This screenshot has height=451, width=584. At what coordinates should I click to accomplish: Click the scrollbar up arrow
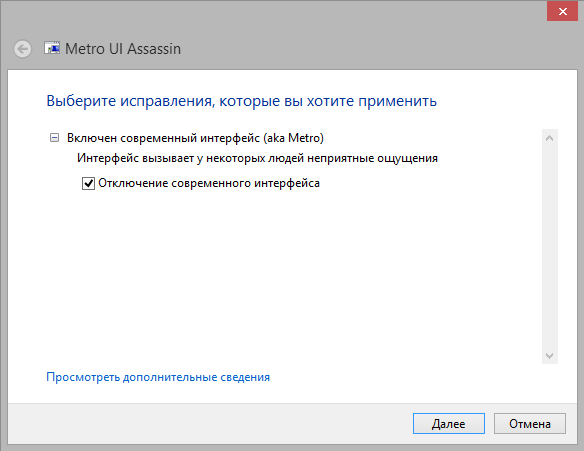tap(550, 138)
